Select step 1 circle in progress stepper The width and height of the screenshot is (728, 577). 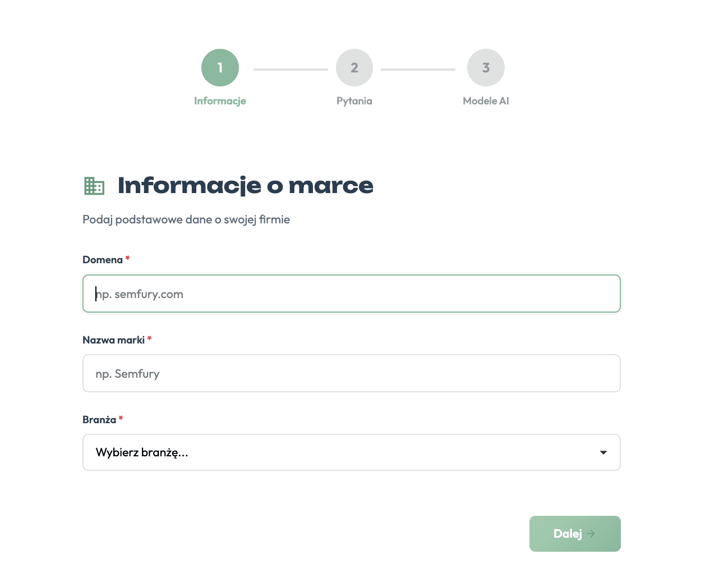pos(220,67)
